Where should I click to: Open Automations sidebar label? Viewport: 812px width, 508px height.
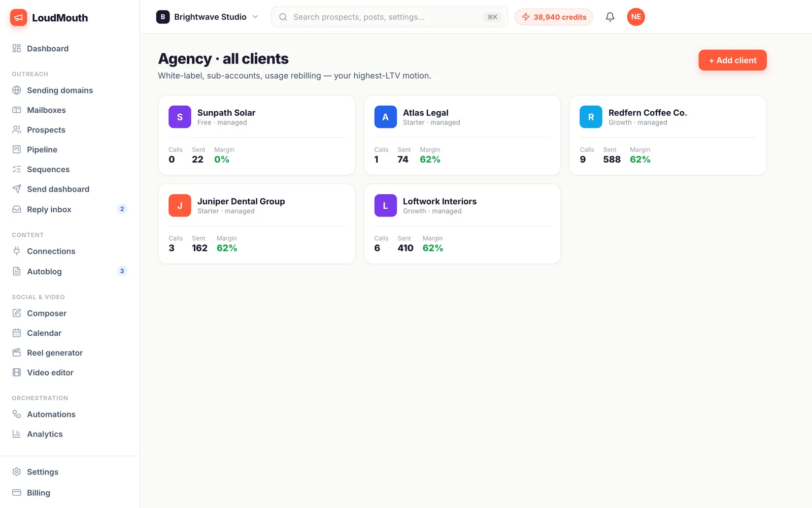(51, 414)
